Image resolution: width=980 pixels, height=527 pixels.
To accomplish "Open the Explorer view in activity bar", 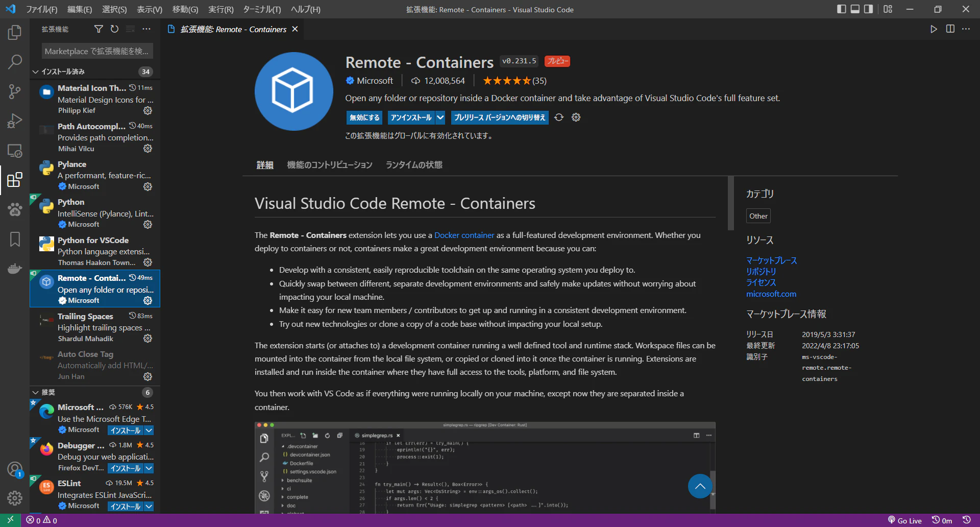I will pyautogui.click(x=15, y=33).
